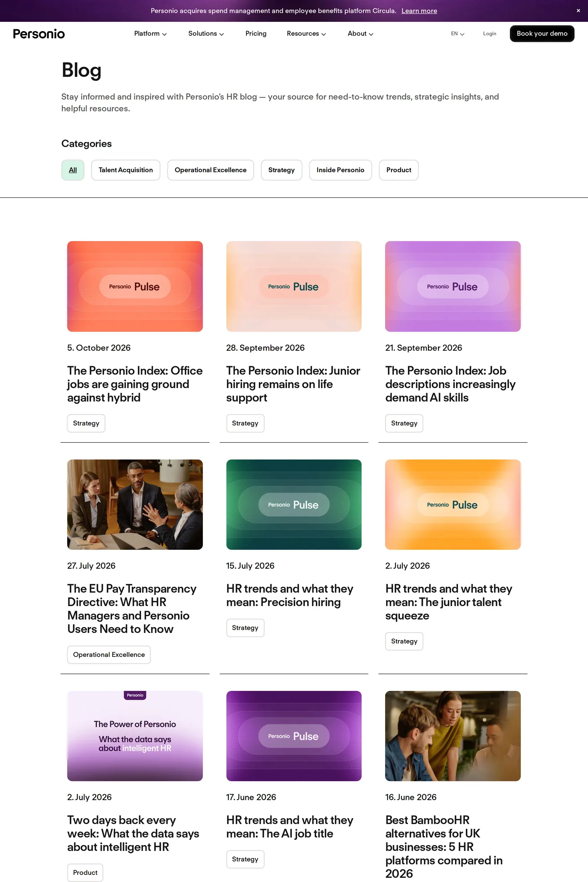The height and width of the screenshot is (882, 588).
Task: Open 'Best BambooHR alternatives for UK businesses' title
Action: pyautogui.click(x=444, y=847)
